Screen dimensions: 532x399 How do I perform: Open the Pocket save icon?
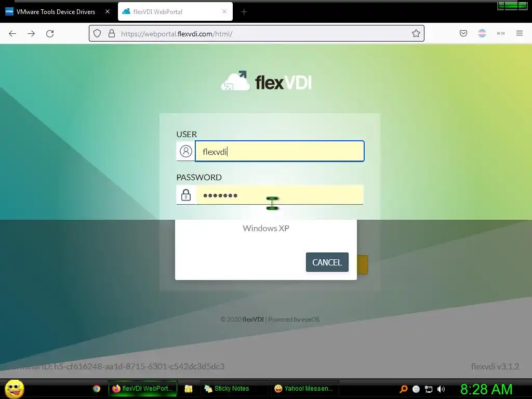click(463, 33)
